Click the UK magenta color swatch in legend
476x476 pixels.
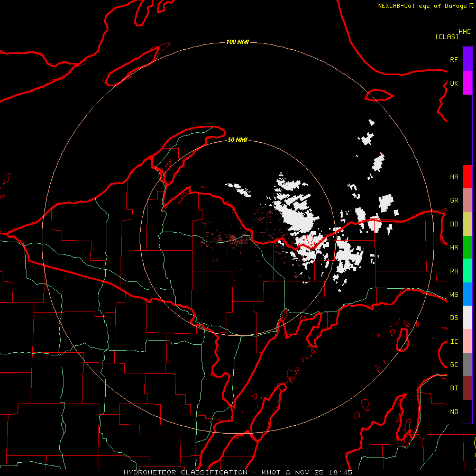(467, 83)
